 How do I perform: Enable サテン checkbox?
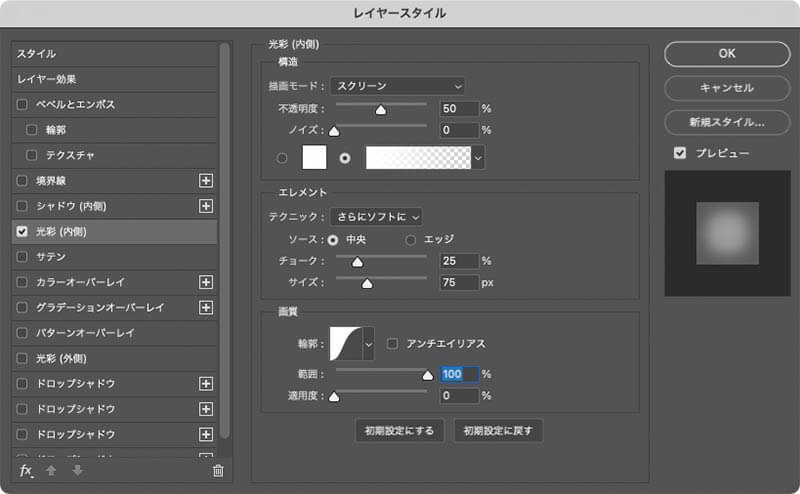click(22, 257)
